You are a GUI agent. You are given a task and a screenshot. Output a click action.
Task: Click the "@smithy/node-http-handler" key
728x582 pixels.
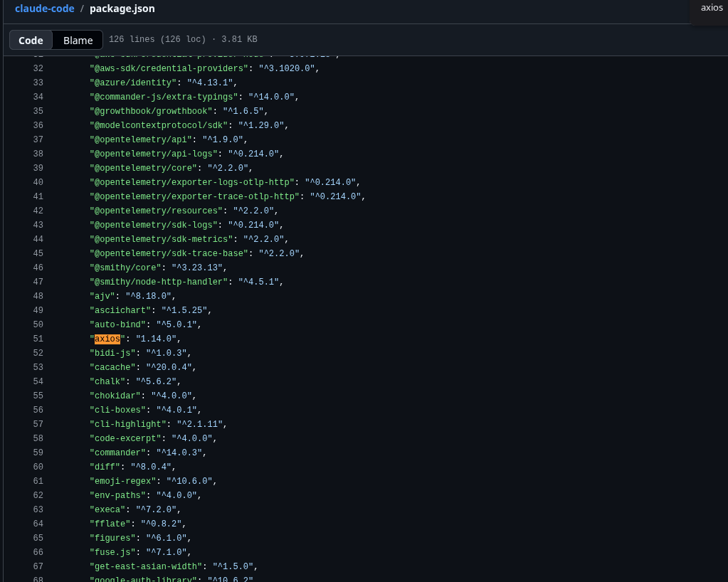[x=159, y=282]
